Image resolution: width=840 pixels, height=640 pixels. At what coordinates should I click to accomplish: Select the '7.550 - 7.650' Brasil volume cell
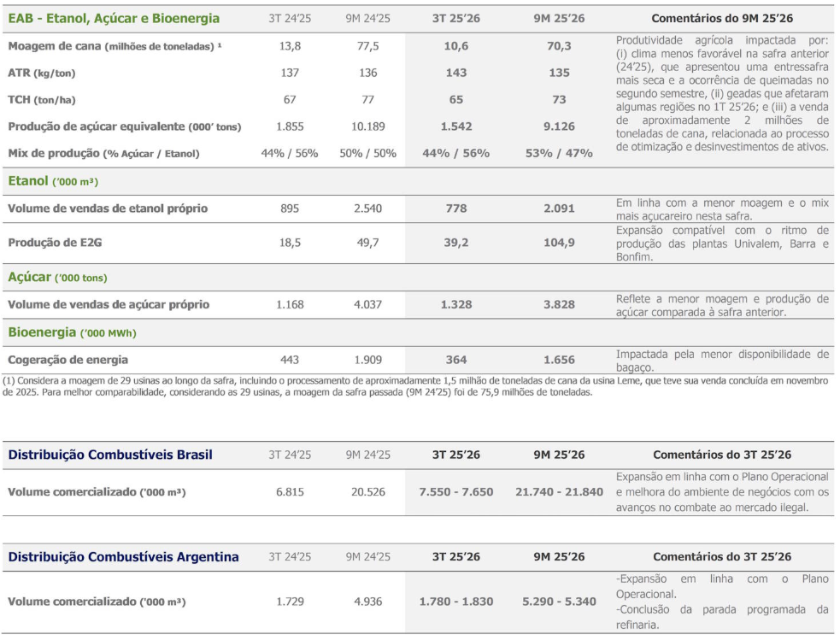coord(456,492)
